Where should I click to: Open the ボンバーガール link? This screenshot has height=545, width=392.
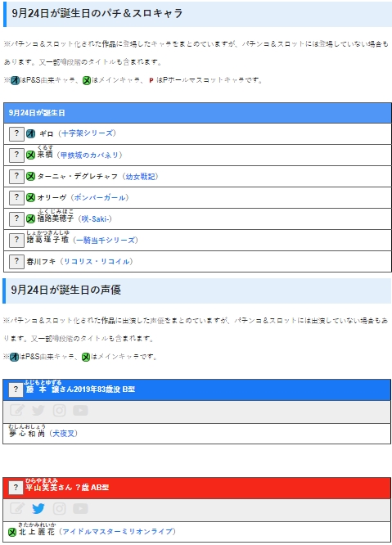tap(100, 198)
